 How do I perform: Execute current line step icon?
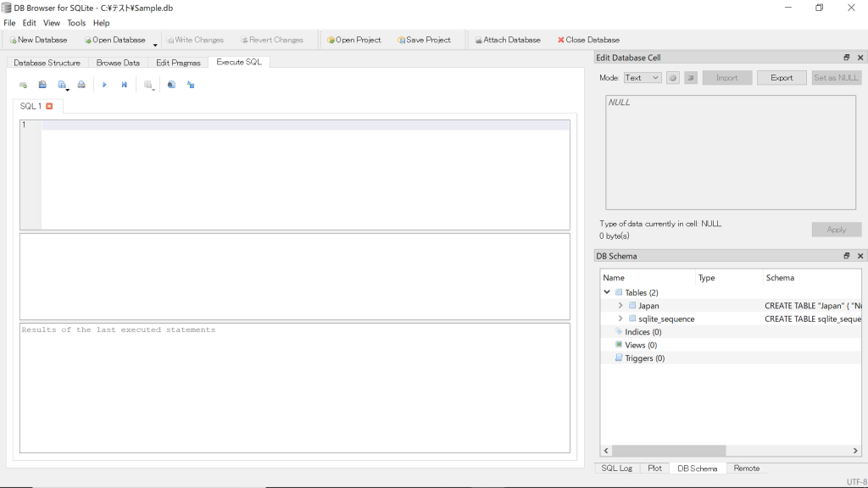pos(124,85)
